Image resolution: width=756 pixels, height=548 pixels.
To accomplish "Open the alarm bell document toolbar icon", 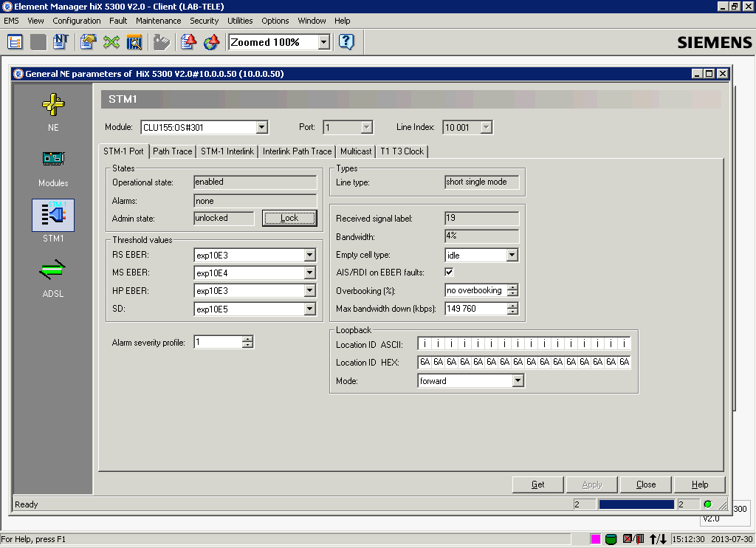I will pos(188,42).
